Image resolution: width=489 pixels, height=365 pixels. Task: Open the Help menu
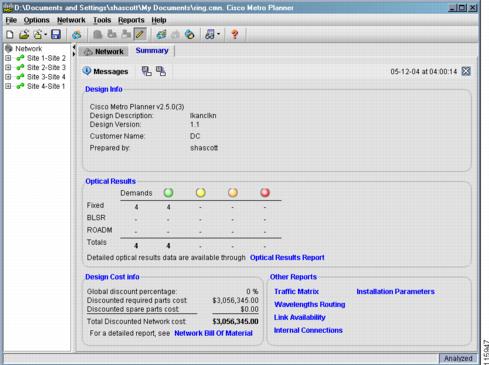[159, 20]
